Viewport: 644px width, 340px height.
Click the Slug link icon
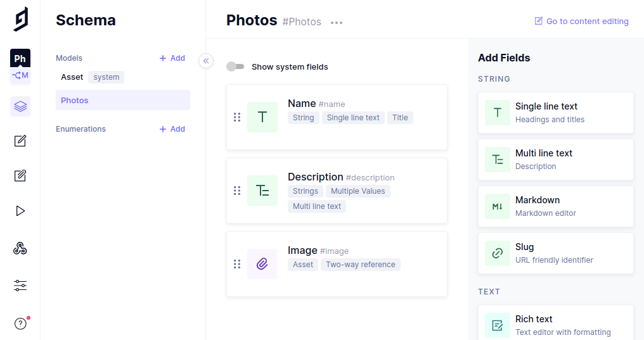[498, 253]
